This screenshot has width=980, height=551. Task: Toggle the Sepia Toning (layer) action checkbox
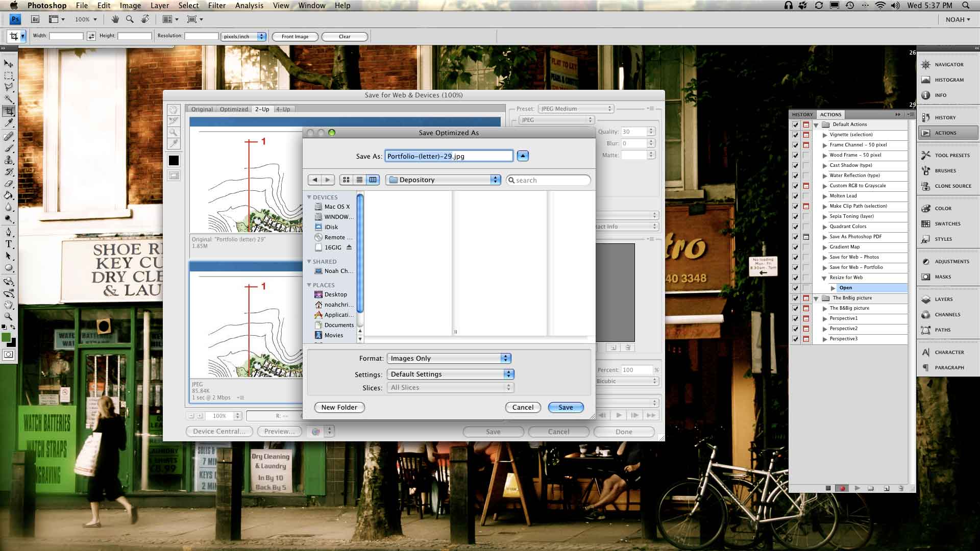[795, 216]
